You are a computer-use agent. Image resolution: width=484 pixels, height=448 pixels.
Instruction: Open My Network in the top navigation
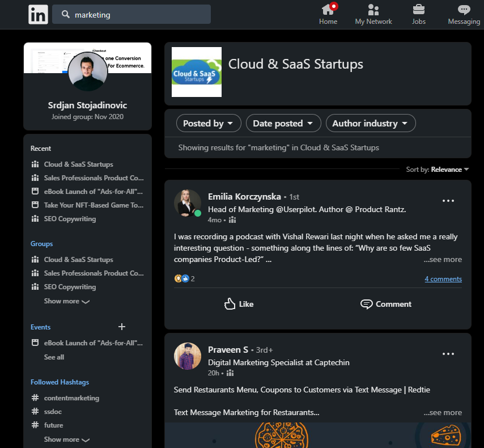coord(373,14)
